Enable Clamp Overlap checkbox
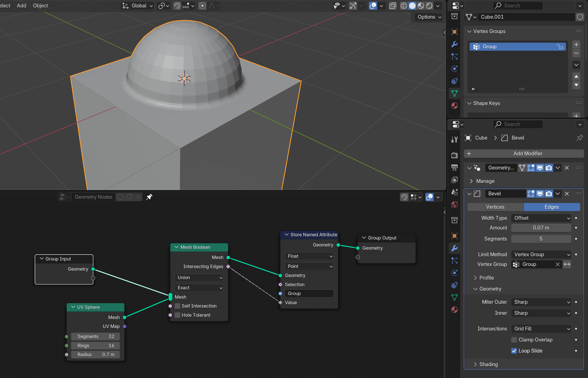 pyautogui.click(x=514, y=340)
